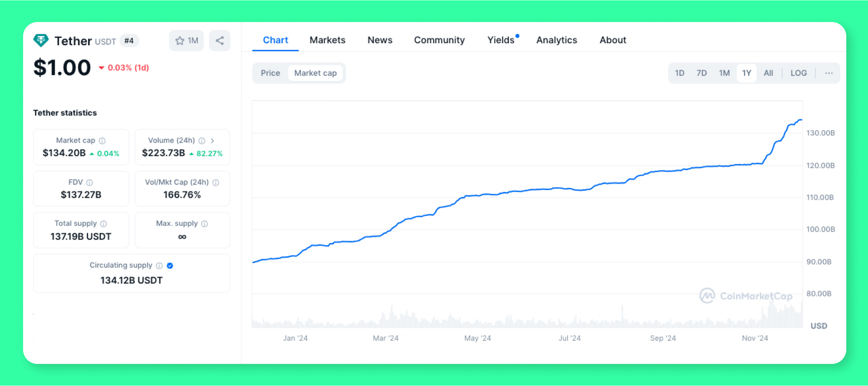Select the 1Y chart range

click(746, 73)
